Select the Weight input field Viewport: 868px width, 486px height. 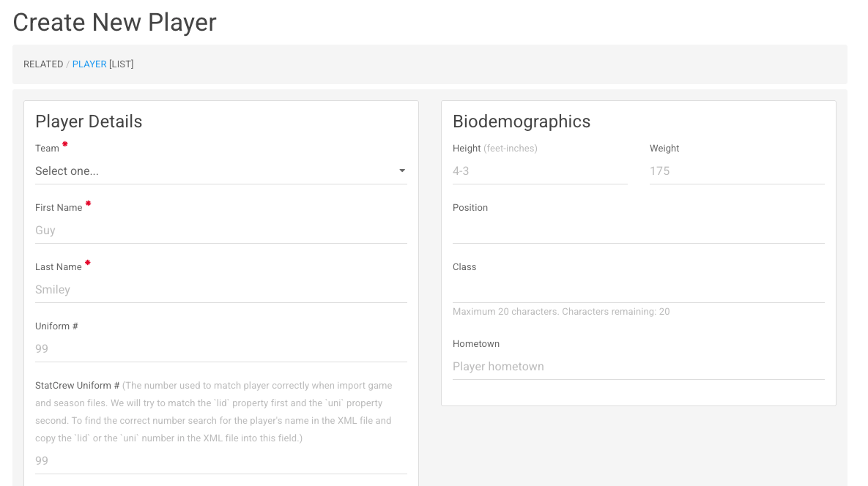[737, 171]
